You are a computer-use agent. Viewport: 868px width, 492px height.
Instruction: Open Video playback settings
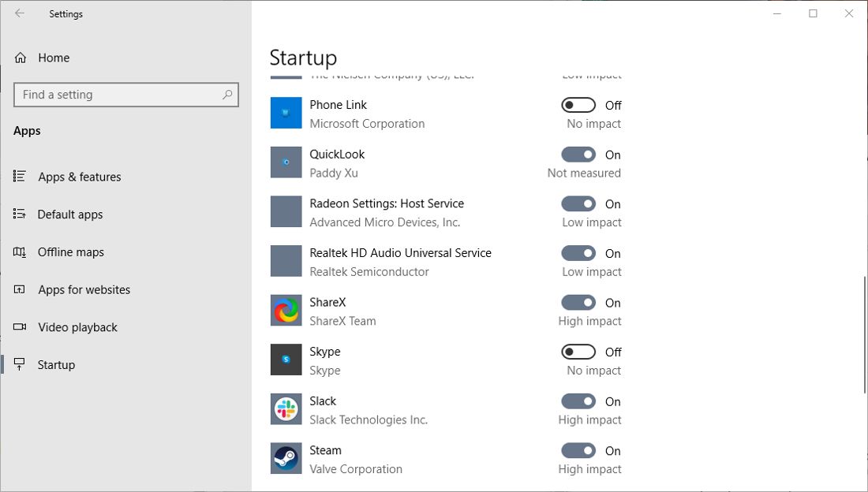pyautogui.click(x=77, y=327)
